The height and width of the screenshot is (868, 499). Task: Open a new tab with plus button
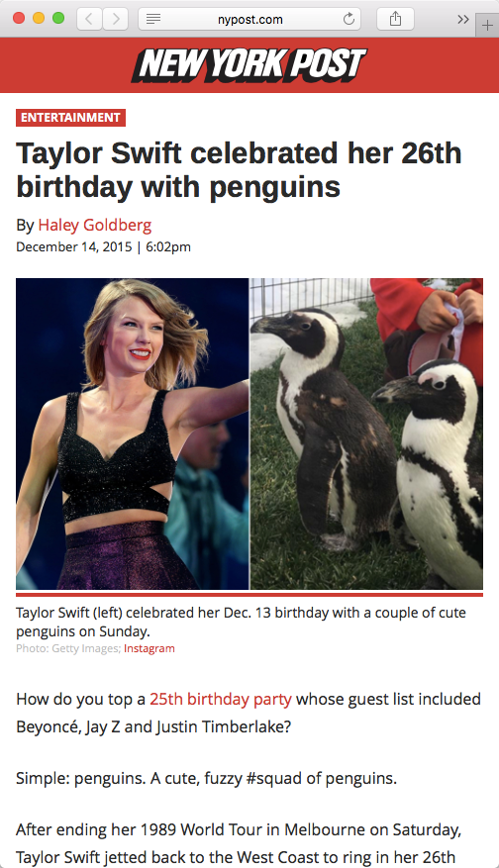pyautogui.click(x=487, y=26)
